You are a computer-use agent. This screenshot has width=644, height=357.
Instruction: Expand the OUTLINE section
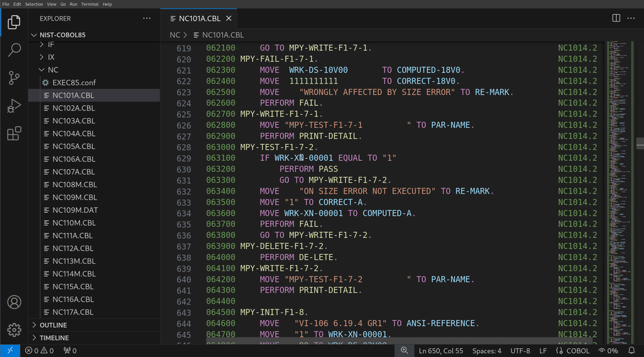click(x=53, y=325)
